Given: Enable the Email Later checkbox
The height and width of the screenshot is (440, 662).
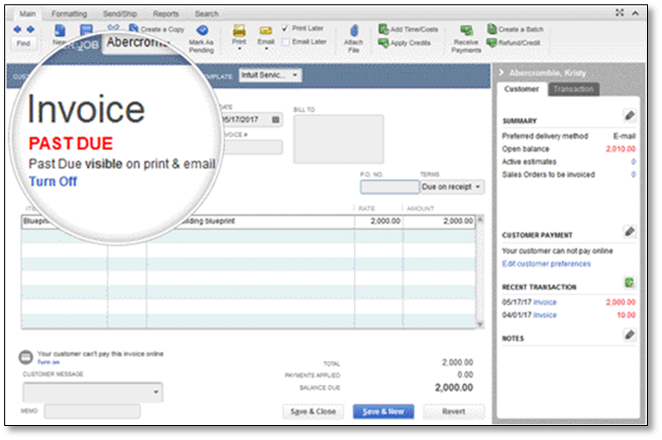Looking at the screenshot, I should 285,42.
